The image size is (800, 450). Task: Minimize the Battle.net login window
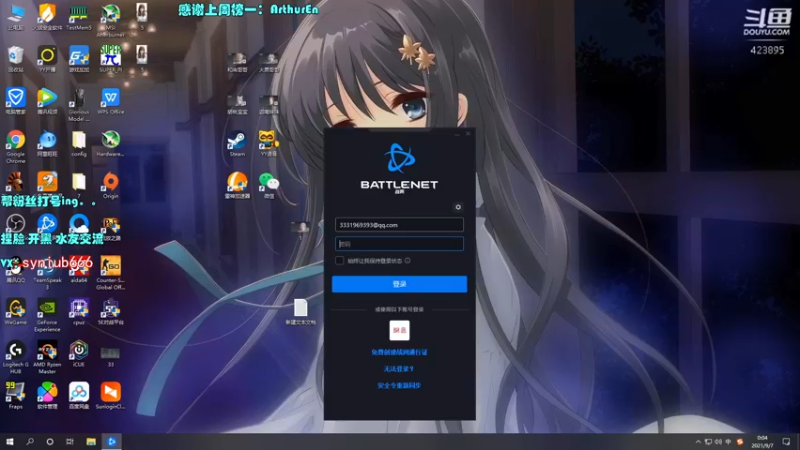point(457,134)
